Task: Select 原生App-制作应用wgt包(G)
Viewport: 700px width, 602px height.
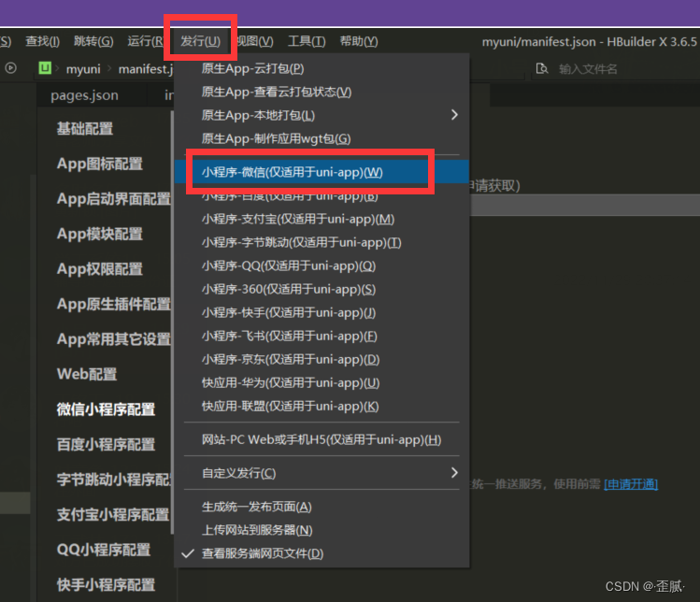Action: pos(321,139)
